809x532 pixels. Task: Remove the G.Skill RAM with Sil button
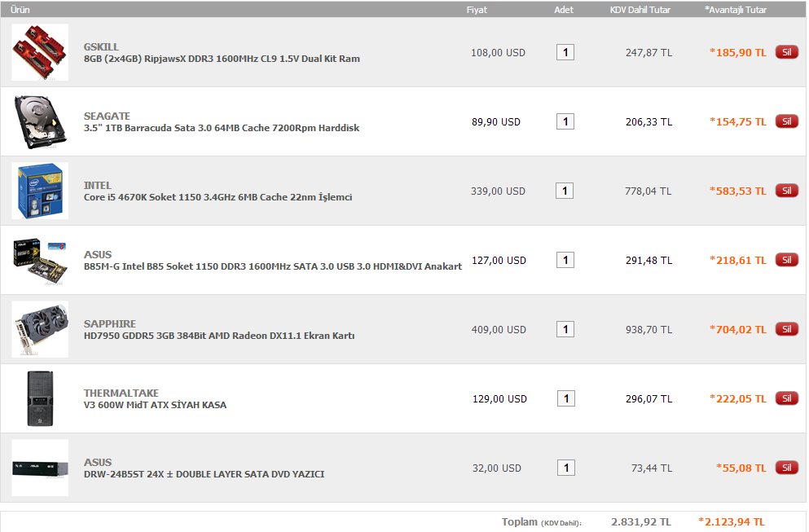point(786,52)
